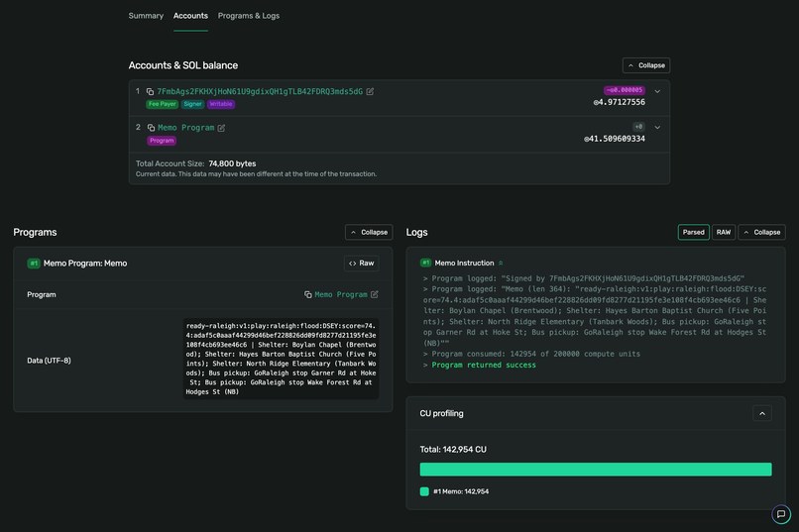Click the Fee Payer tag
The width and height of the screenshot is (799, 532).
tap(162, 104)
